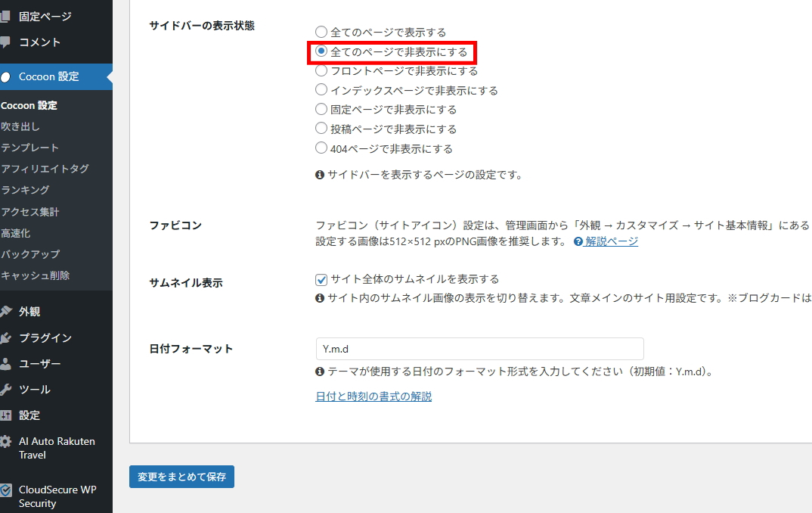This screenshot has height=513, width=812.
Task: Click 変更をまとめて保存 button
Action: click(x=181, y=477)
